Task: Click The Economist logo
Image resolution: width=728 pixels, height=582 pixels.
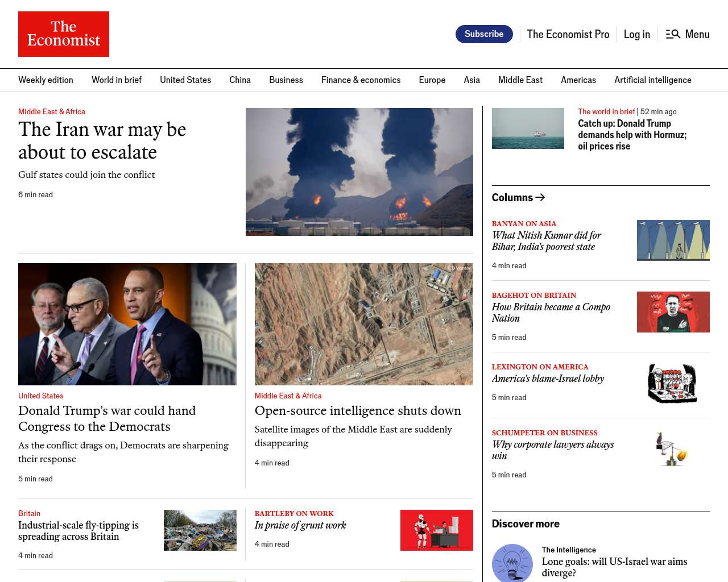Action: 64,34
